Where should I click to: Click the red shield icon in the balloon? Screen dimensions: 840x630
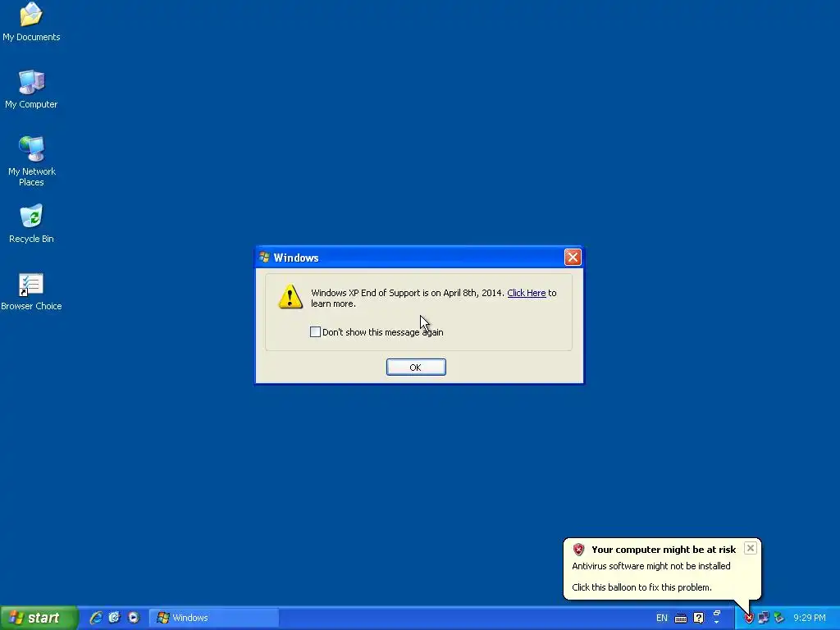pyautogui.click(x=578, y=550)
